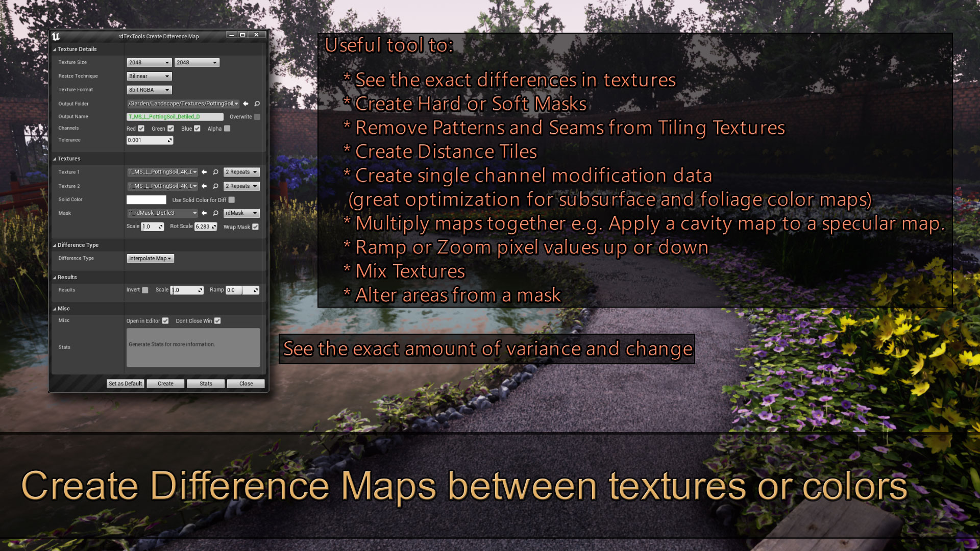The height and width of the screenshot is (551, 980).
Task: Click the white Solid Color swatch
Action: coord(146,200)
